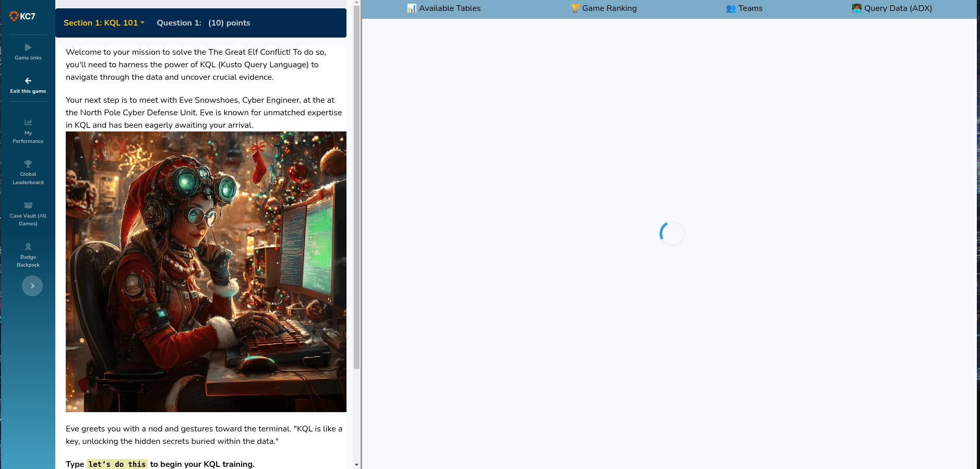980x469 pixels.
Task: Click the Exit this game label
Action: (28, 91)
